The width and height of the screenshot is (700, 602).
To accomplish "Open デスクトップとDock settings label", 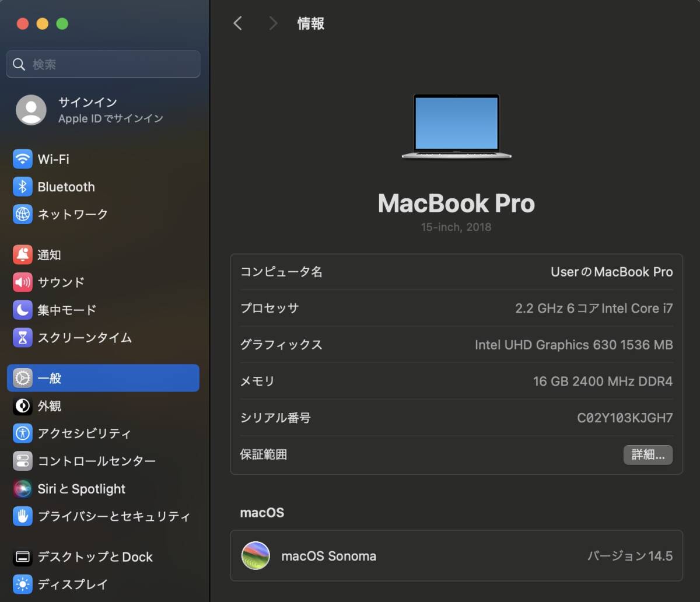I will [95, 557].
